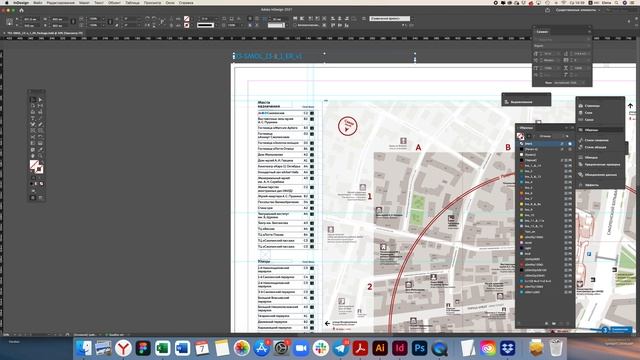Viewport: 640px width, 360px height.
Task: Open workspace switcher Существенные элементы
Action: click(x=578, y=10)
